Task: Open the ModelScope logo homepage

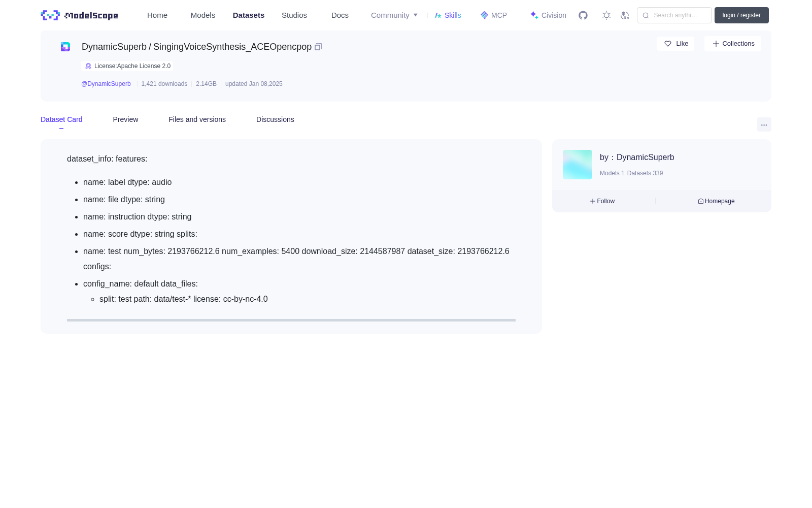Action: pos(79,15)
